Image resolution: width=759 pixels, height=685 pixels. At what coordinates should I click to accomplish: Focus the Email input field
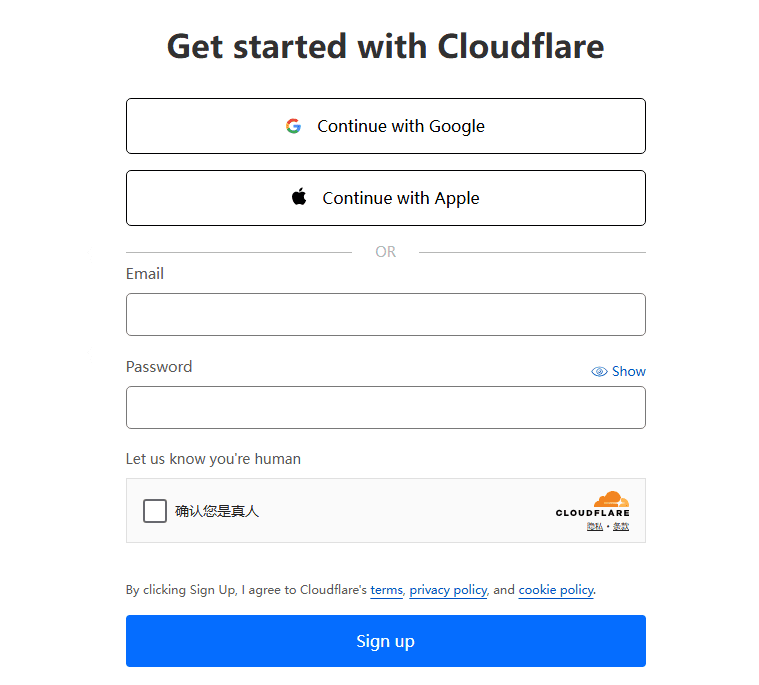[x=386, y=314]
